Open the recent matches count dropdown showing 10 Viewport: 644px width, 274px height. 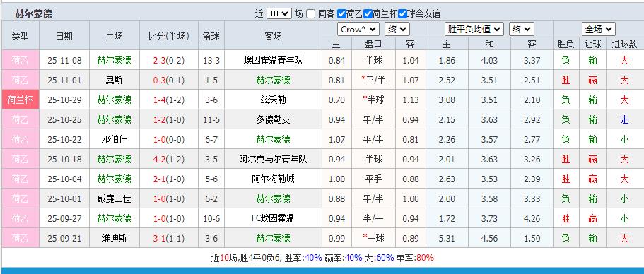click(279, 13)
